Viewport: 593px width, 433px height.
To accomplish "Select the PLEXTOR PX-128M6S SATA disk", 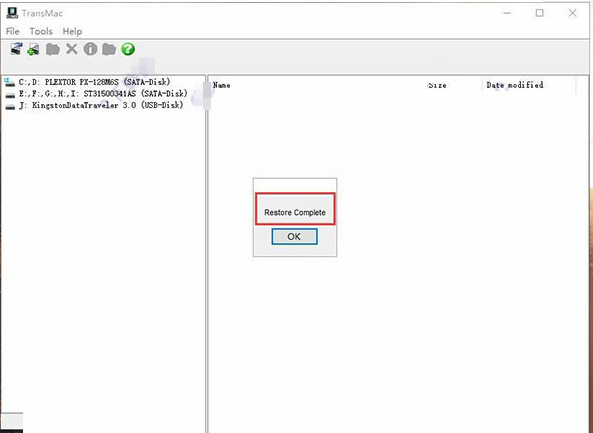I will pos(94,82).
